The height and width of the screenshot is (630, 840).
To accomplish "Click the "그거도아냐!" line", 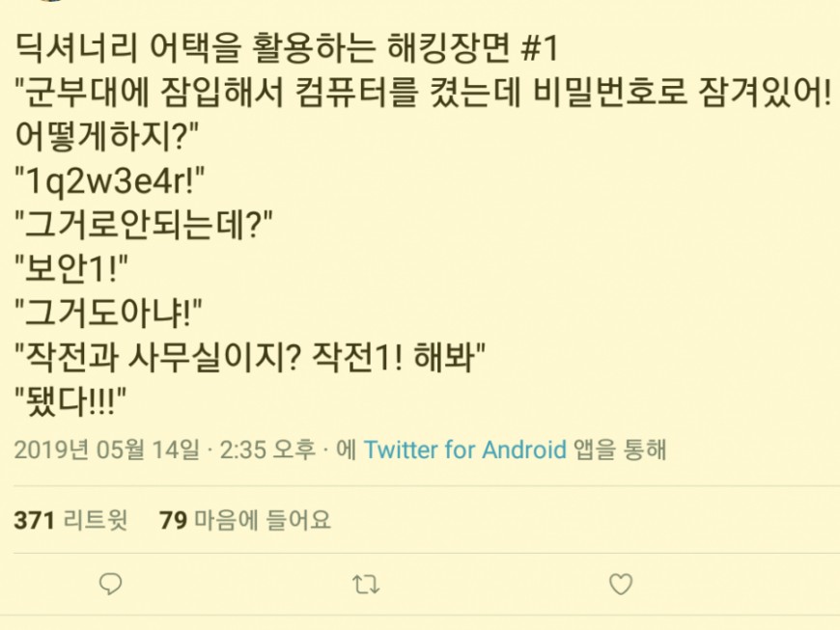I will click(x=109, y=313).
